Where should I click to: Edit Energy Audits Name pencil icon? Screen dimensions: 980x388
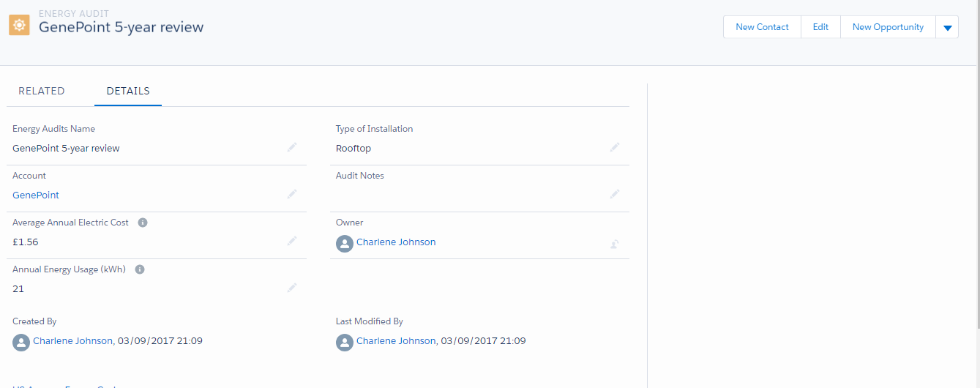coord(292,147)
